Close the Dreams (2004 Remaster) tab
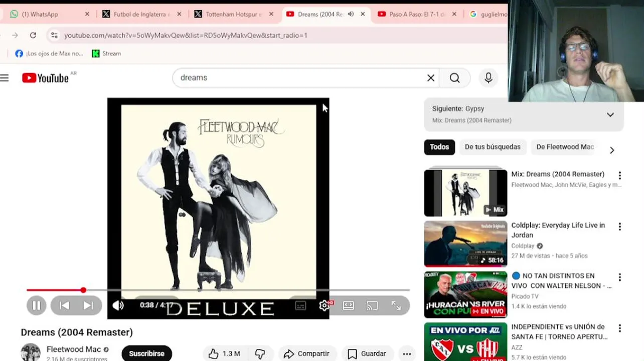The image size is (644, 361). click(x=363, y=14)
